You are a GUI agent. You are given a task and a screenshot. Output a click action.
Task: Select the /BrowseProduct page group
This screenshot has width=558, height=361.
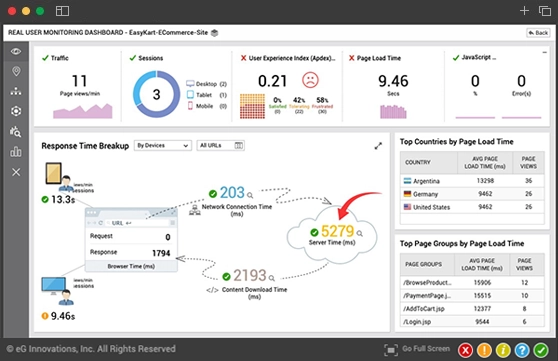(472, 282)
